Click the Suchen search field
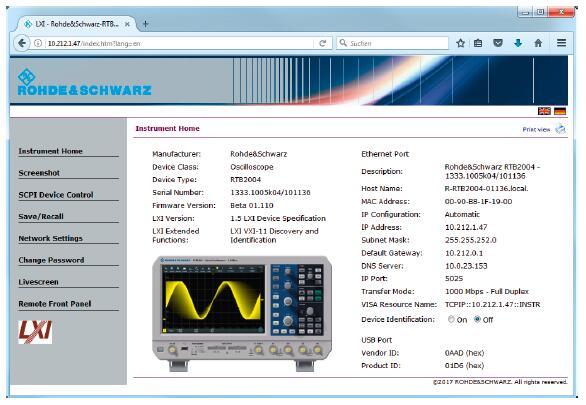 [392, 43]
